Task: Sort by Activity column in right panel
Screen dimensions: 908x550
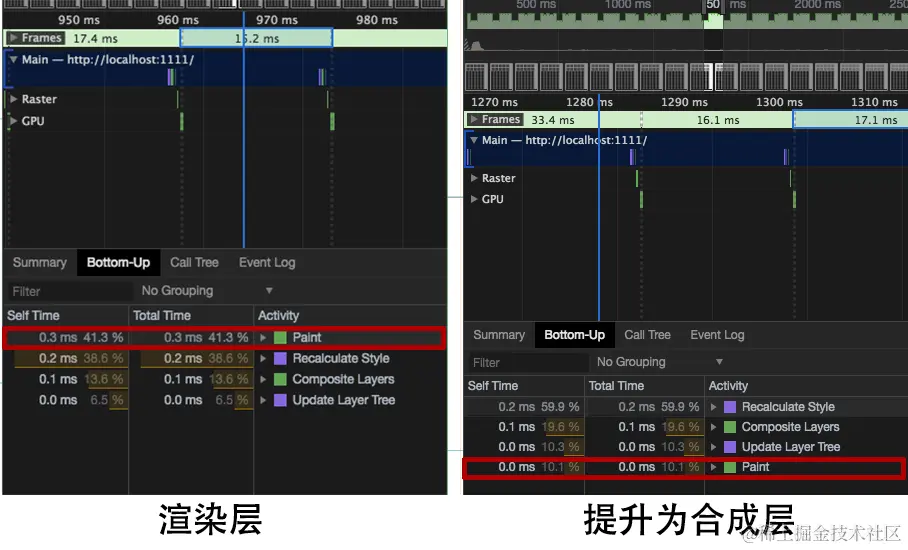Action: pos(806,386)
